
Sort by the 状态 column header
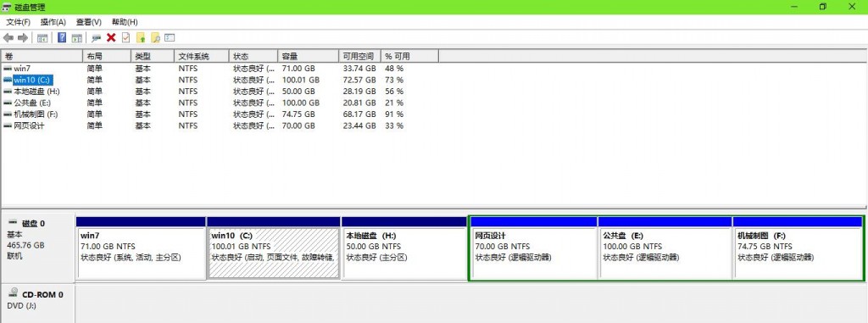click(x=253, y=56)
